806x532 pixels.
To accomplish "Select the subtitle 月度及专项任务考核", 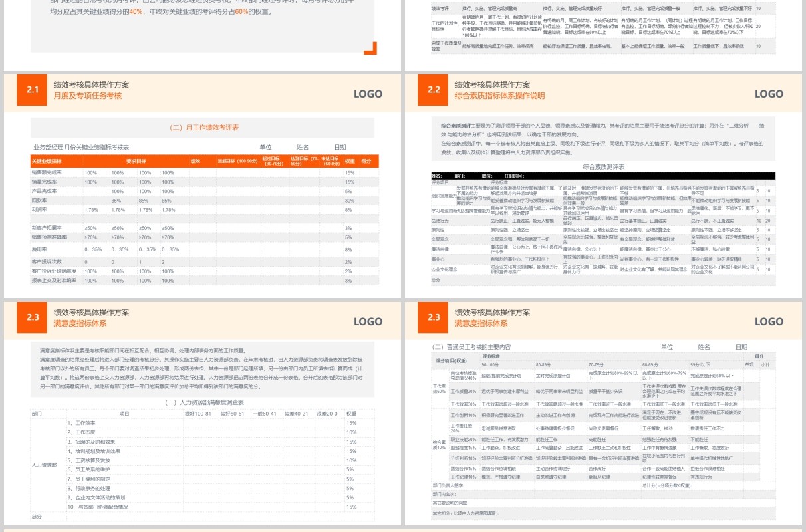I will click(x=88, y=96).
